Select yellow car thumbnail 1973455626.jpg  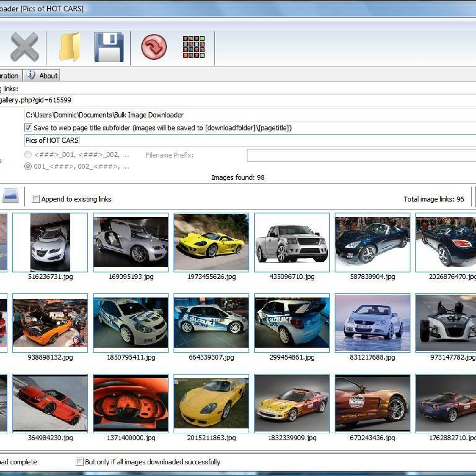211,242
